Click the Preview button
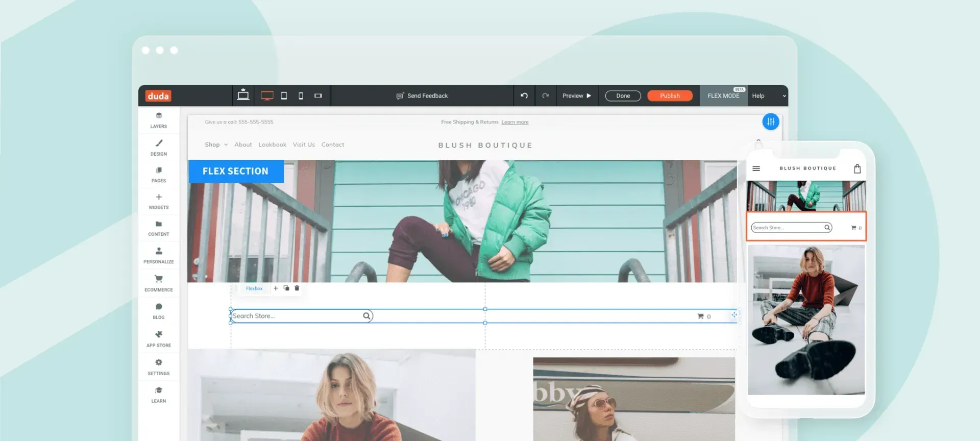The image size is (980, 441). tap(577, 96)
